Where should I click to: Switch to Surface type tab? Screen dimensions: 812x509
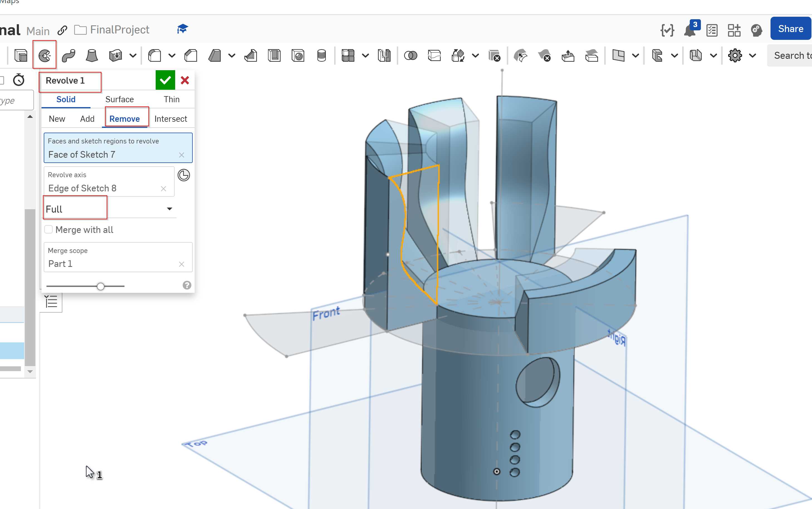coord(119,99)
